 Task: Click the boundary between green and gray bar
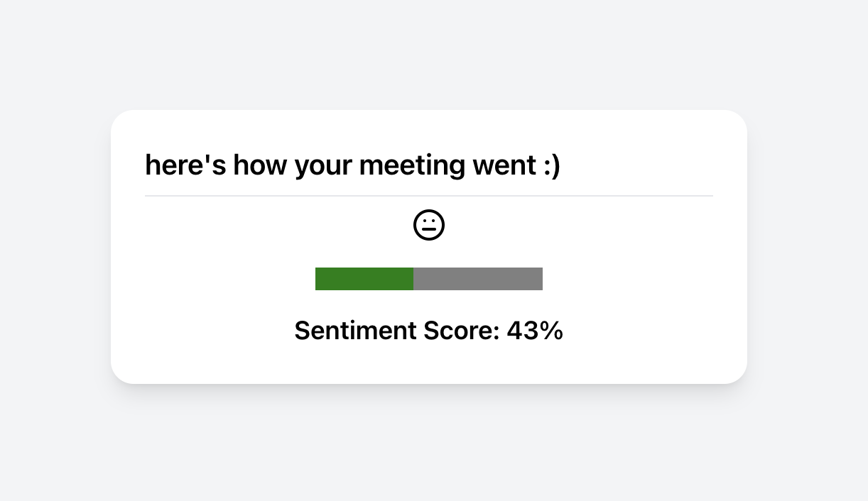[413, 279]
